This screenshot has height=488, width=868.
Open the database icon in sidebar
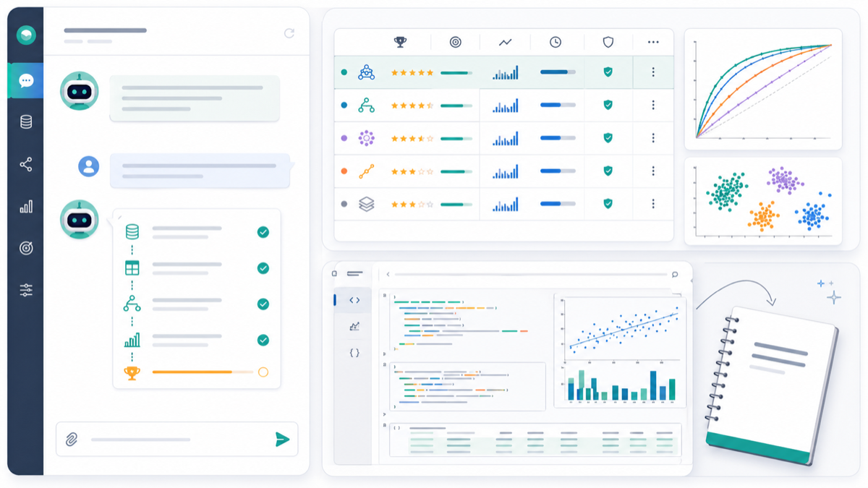(x=26, y=122)
